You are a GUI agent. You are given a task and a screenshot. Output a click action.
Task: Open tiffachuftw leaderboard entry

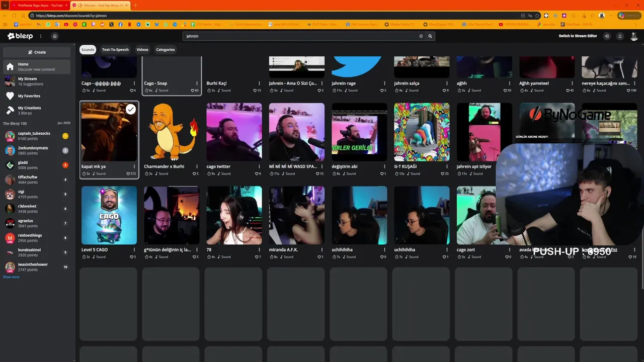(x=37, y=179)
